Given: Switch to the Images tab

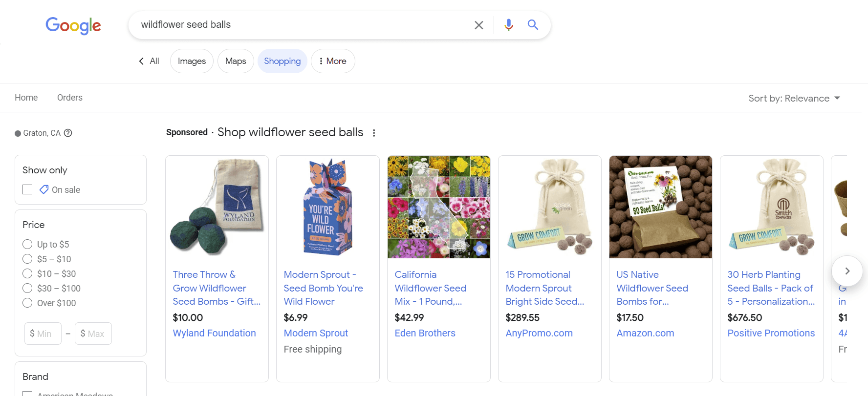Looking at the screenshot, I should pyautogui.click(x=191, y=61).
